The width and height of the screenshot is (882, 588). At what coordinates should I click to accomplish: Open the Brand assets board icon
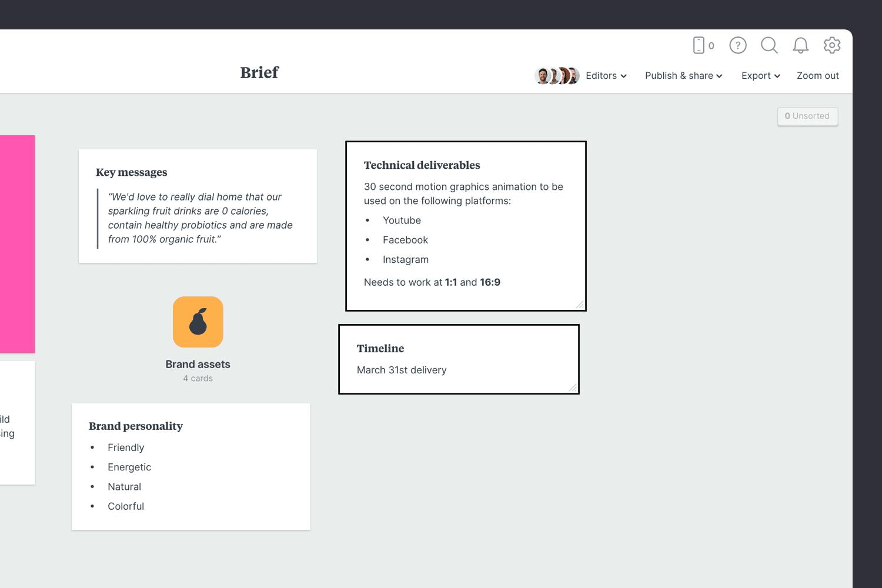(198, 322)
